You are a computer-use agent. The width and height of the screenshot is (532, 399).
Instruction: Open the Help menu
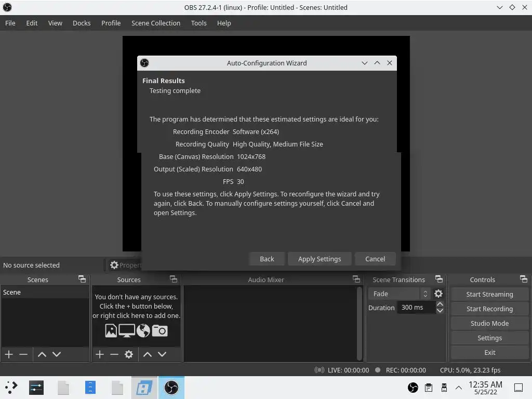coord(224,23)
